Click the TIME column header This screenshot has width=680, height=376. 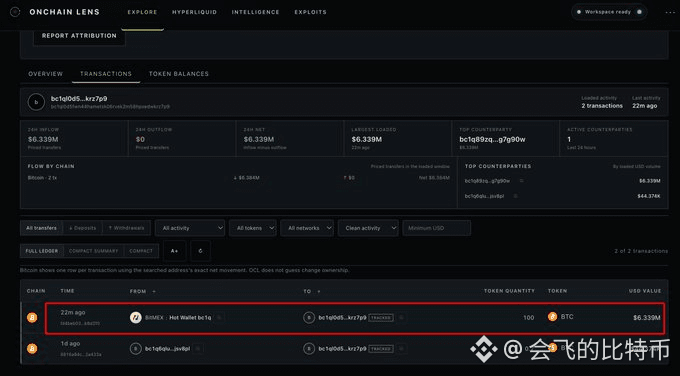tap(67, 291)
